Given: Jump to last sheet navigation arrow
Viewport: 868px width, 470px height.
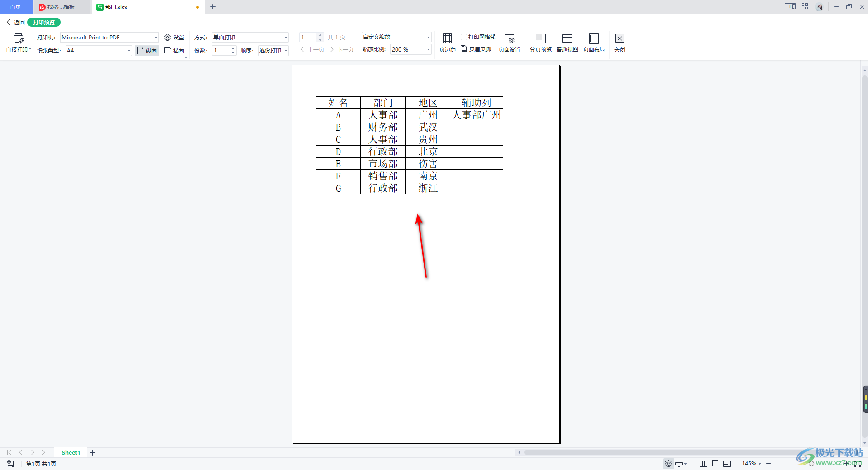Looking at the screenshot, I should 44,452.
